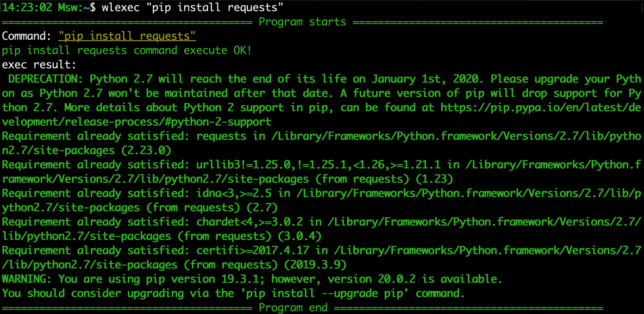
Task: Click the "Program end" footer text
Action: [293, 307]
